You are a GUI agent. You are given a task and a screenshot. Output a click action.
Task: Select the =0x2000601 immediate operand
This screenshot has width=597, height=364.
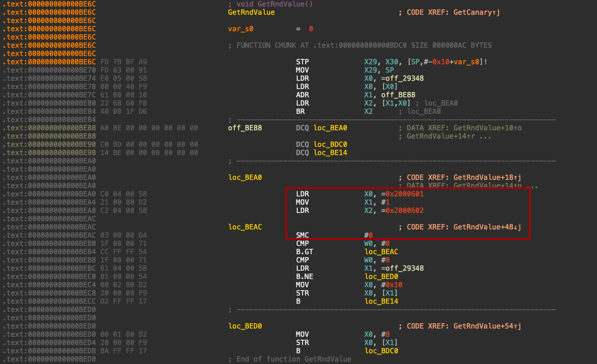click(x=404, y=194)
